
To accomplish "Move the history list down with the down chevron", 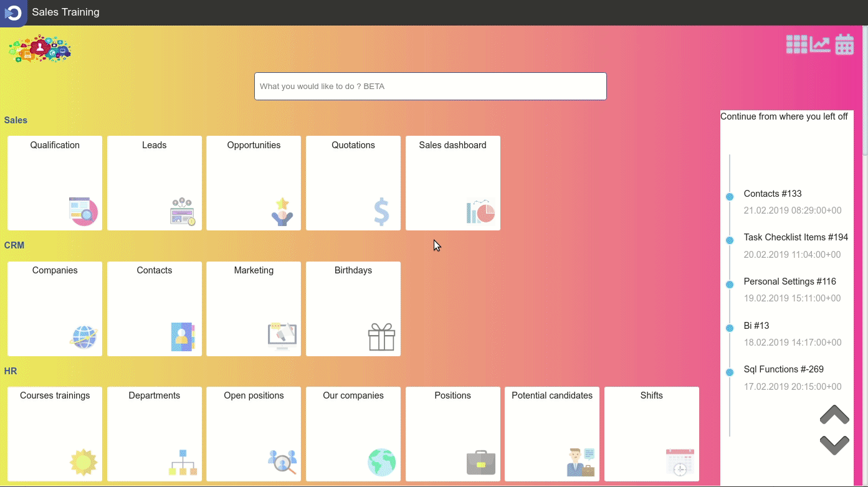I will click(x=834, y=445).
